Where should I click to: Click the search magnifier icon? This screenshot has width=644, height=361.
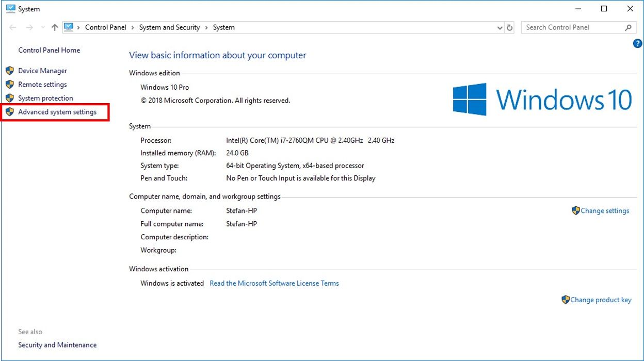click(628, 28)
